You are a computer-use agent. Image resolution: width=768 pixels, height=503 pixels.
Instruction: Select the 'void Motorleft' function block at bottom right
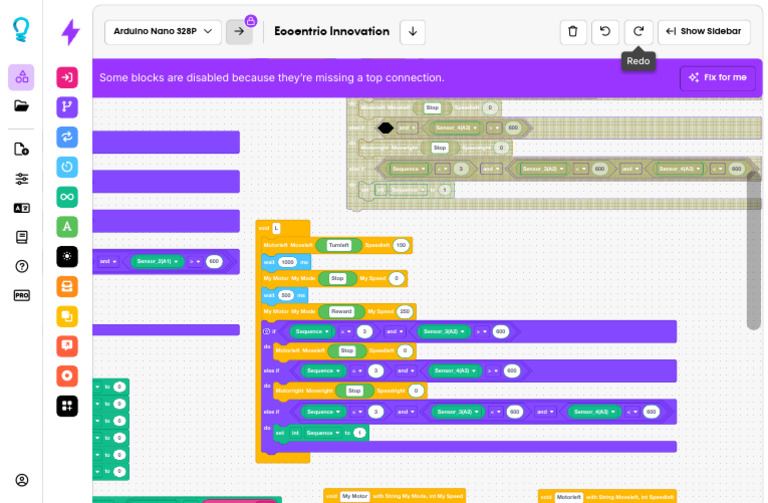[607, 496]
